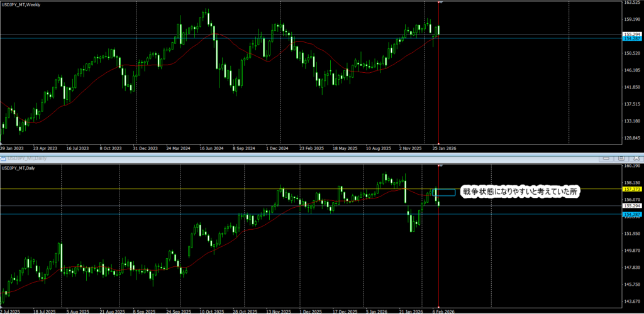Select the red vertical line on Weekly chart
Screen dimensions: 644x314
[x=438, y=75]
